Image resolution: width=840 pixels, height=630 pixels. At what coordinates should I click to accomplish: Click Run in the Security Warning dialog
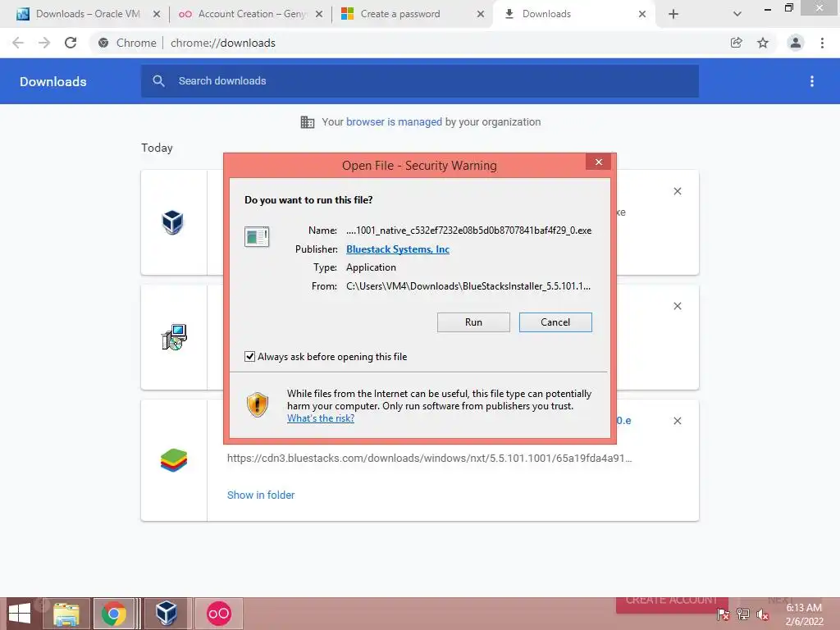tap(473, 322)
